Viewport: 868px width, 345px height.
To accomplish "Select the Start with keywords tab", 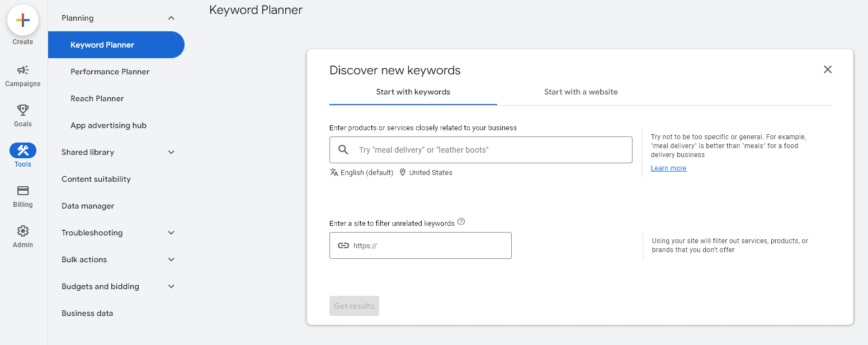I will coord(413,92).
